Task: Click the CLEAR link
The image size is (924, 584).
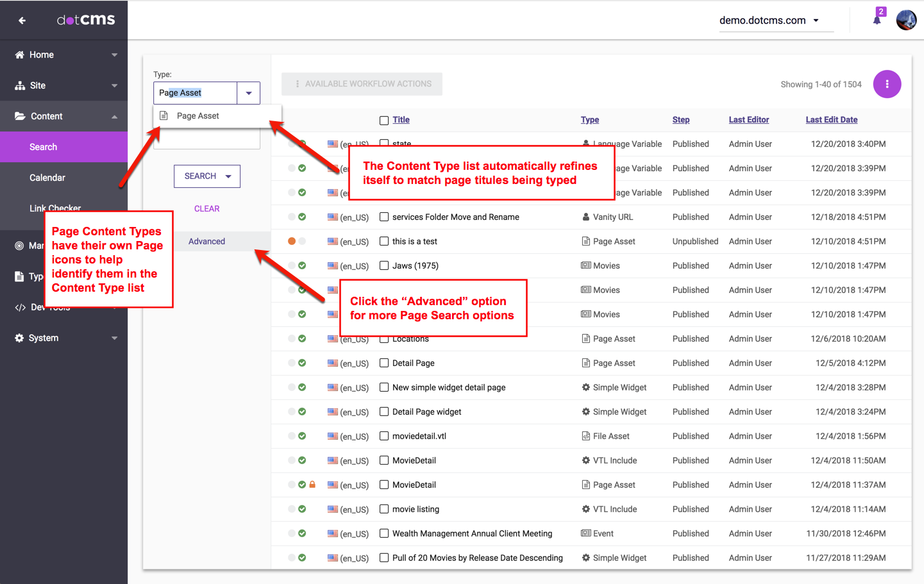Action: pyautogui.click(x=206, y=209)
